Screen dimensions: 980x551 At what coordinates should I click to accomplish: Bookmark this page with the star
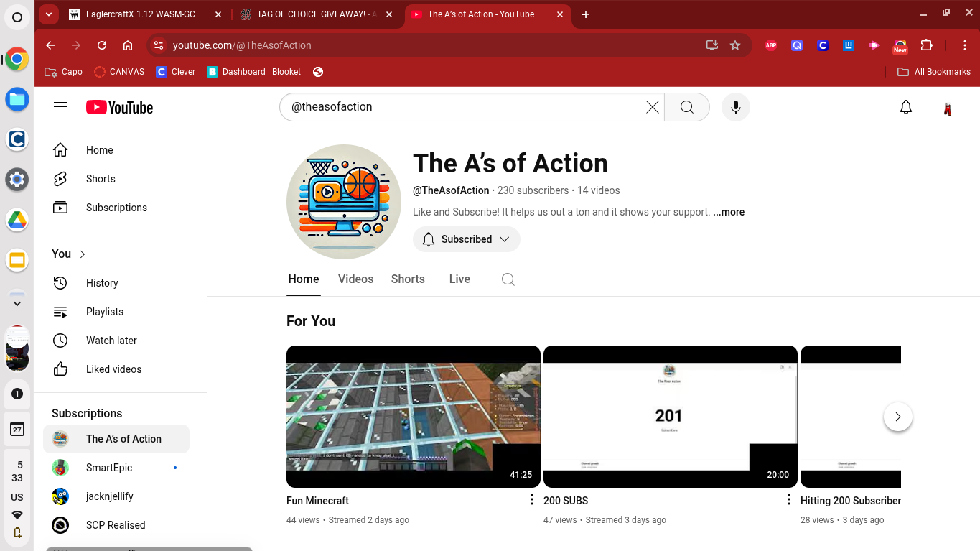point(735,45)
